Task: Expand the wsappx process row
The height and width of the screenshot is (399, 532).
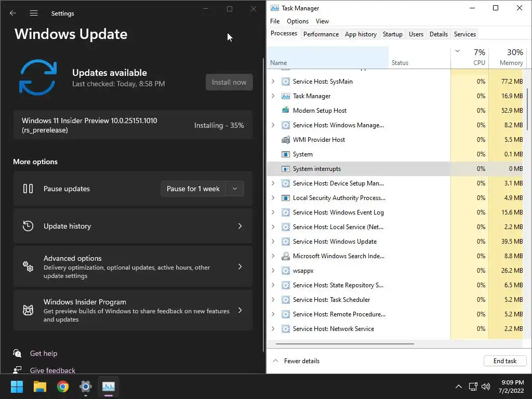Action: (273, 271)
